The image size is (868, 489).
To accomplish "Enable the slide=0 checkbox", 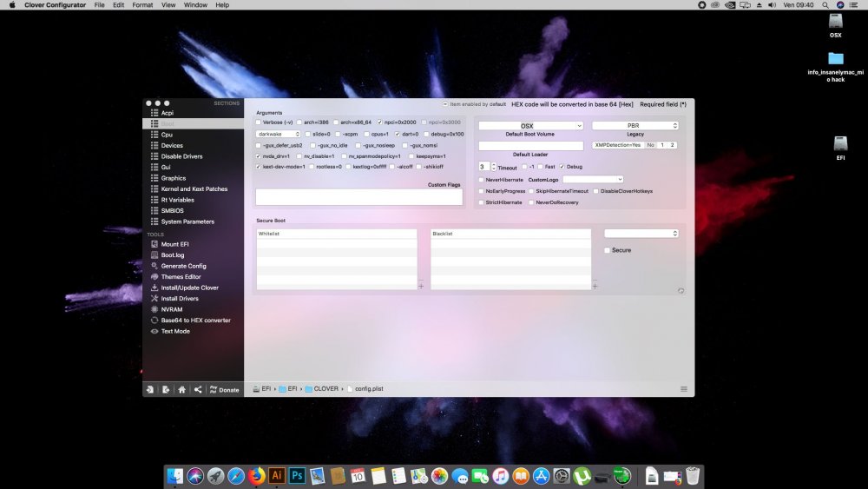I will point(308,134).
